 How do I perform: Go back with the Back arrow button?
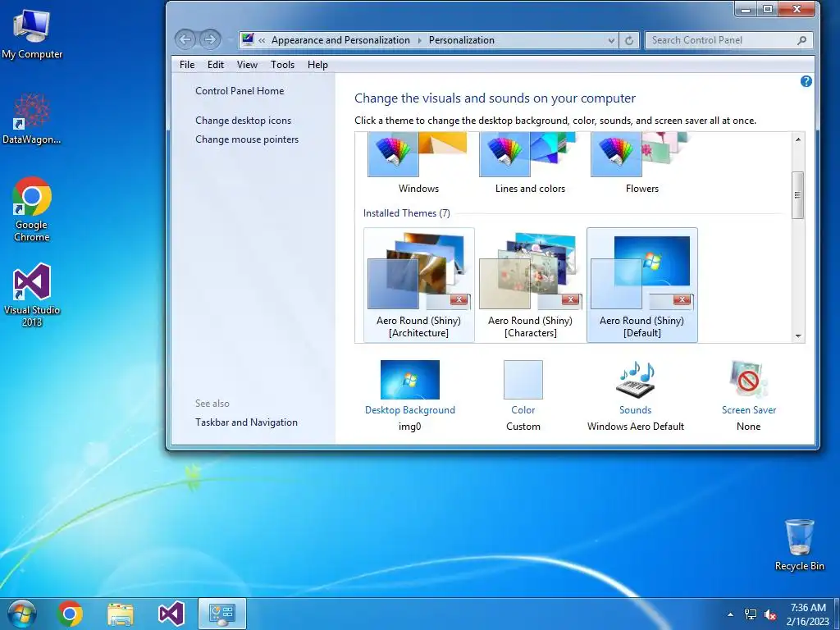click(x=185, y=39)
